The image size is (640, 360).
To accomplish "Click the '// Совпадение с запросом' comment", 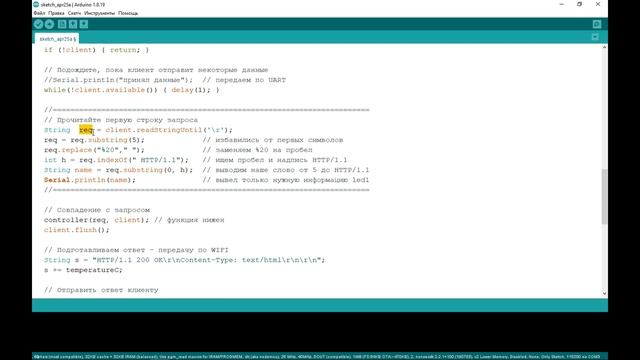I will (97, 210).
